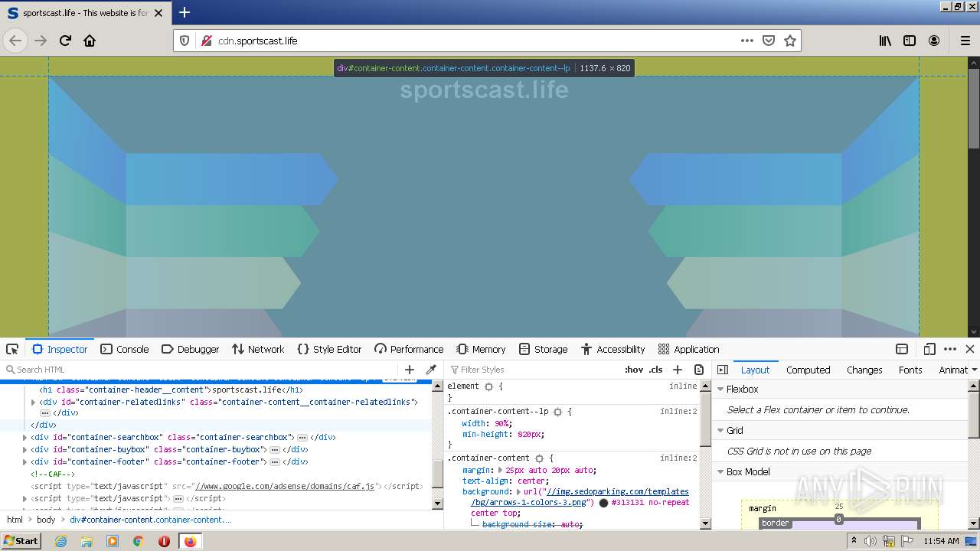This screenshot has height=551, width=980.
Task: Expand the container-footer div node
Action: pyautogui.click(x=24, y=462)
